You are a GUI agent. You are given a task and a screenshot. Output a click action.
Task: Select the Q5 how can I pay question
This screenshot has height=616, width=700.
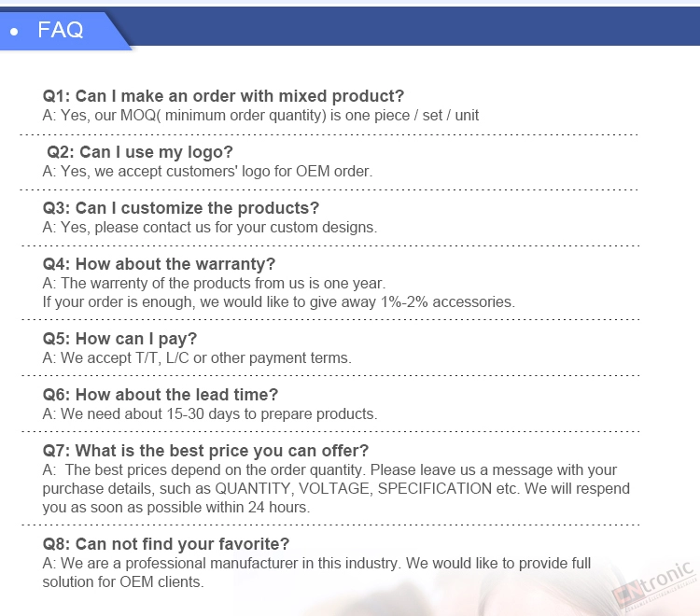click(119, 339)
